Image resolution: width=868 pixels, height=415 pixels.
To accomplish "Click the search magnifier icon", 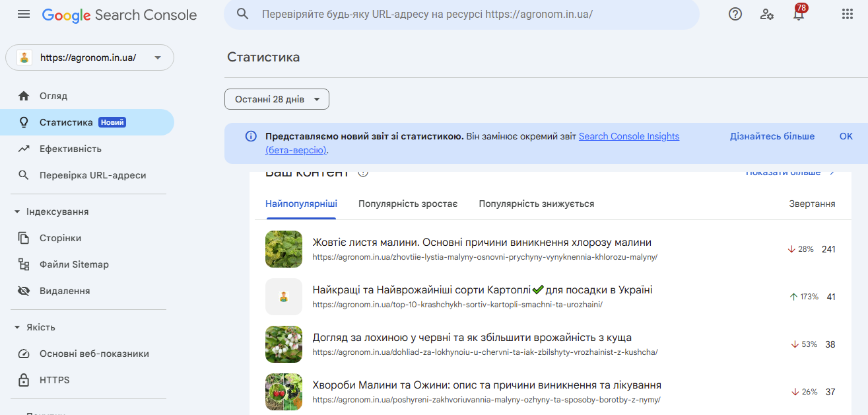I will pyautogui.click(x=243, y=14).
